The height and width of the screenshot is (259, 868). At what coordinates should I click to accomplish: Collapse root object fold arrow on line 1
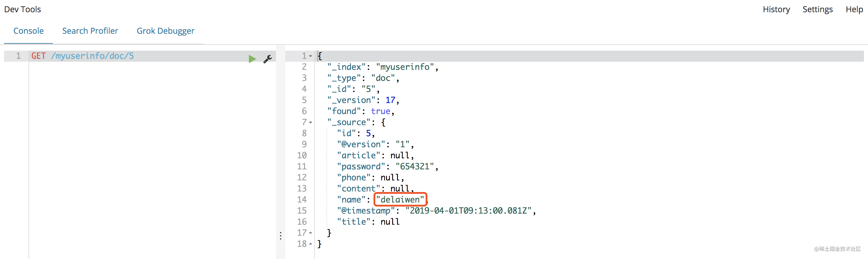coord(310,56)
